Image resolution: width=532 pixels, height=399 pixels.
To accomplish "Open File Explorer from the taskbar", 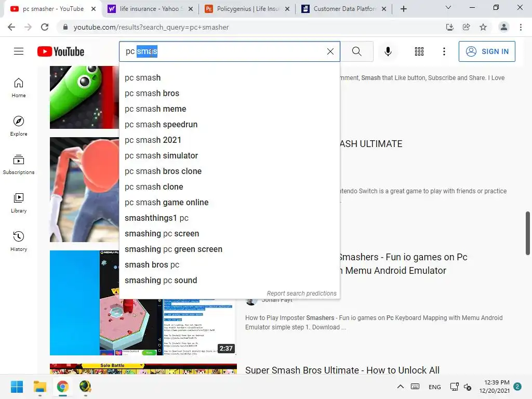I will (39, 387).
